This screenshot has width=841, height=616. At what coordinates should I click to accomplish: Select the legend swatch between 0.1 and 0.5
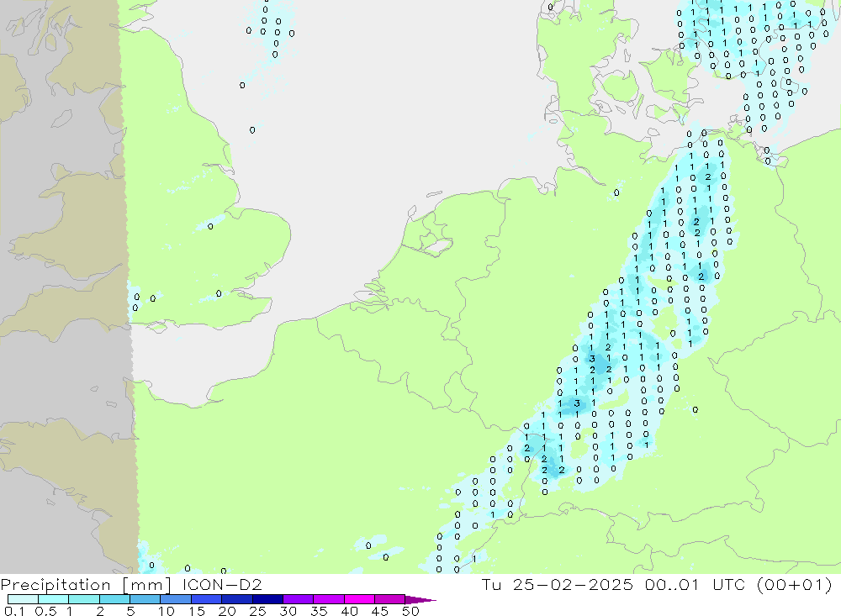pos(23,599)
